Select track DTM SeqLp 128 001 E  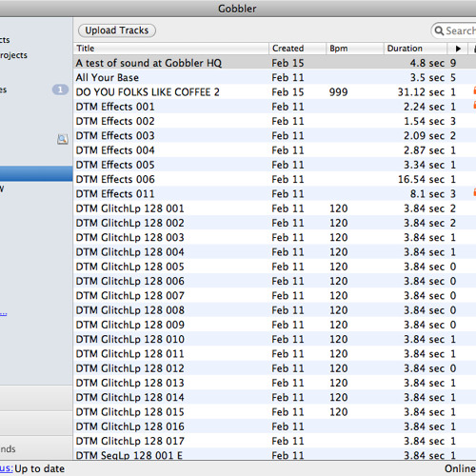pyautogui.click(x=274, y=454)
